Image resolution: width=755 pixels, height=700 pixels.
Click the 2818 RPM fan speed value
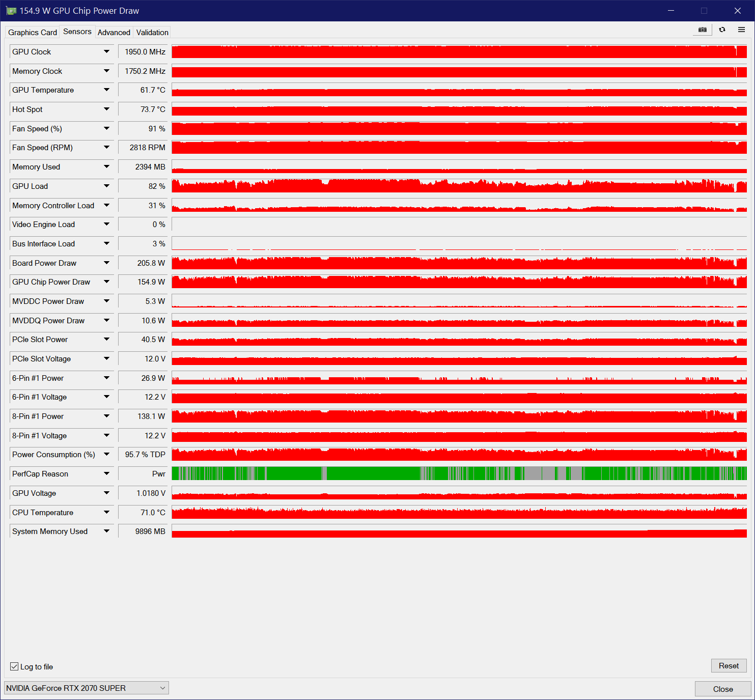click(x=143, y=148)
